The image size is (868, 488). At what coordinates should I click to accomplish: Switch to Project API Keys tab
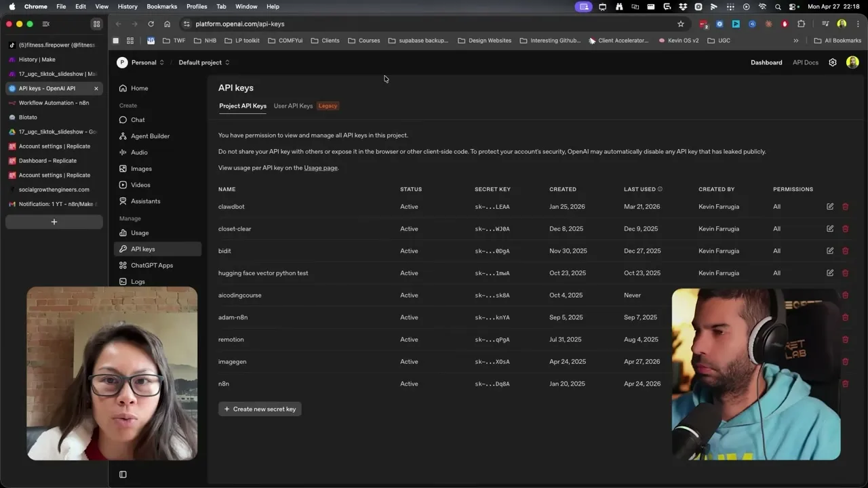click(243, 106)
